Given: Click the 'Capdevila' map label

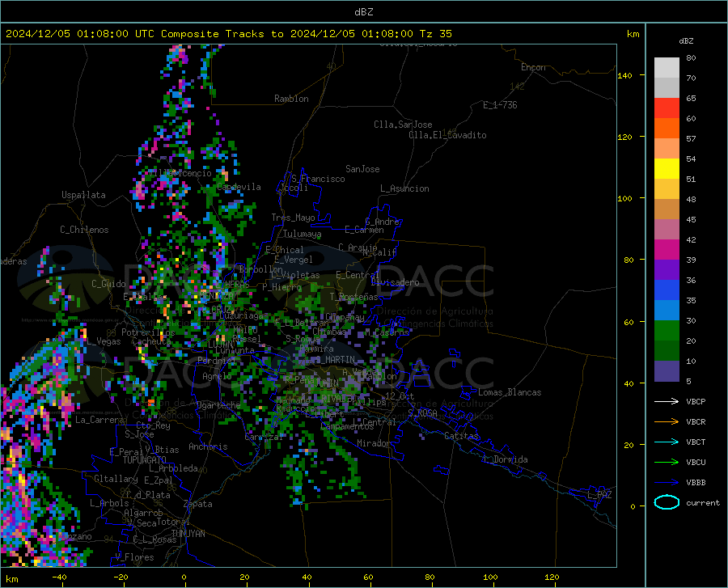Looking at the screenshot, I should point(239,187).
